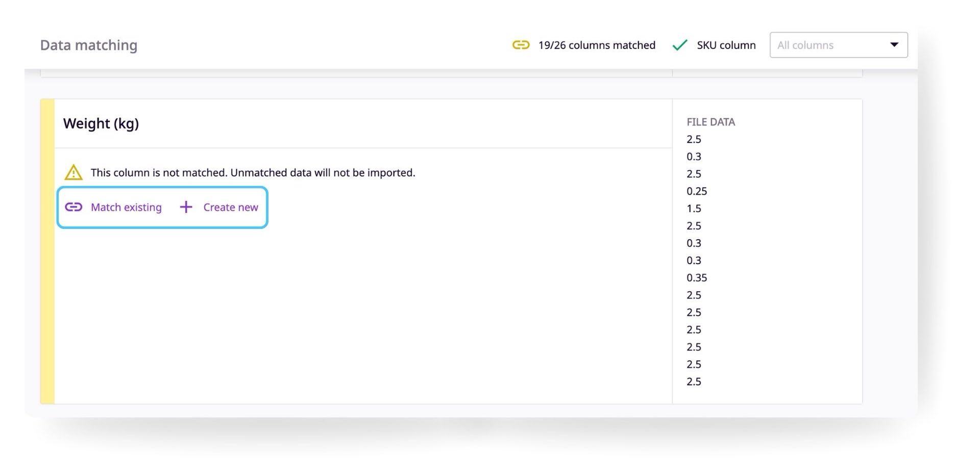Viewport: 980px width, 466px height.
Task: Click the yellow link icon beside columns matched
Action: [520, 45]
